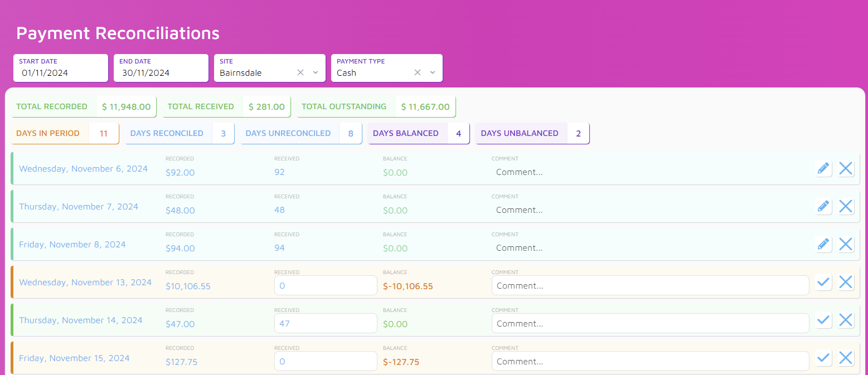Viewport: 868px width, 375px height.
Task: Save November 14 reconciliation with checkmark
Action: 823,320
